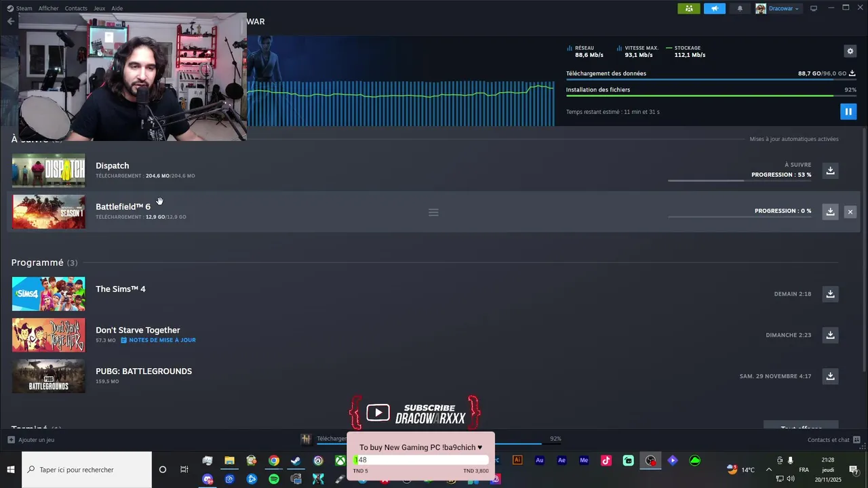
Task: Open Contacts menu
Action: coord(76,8)
